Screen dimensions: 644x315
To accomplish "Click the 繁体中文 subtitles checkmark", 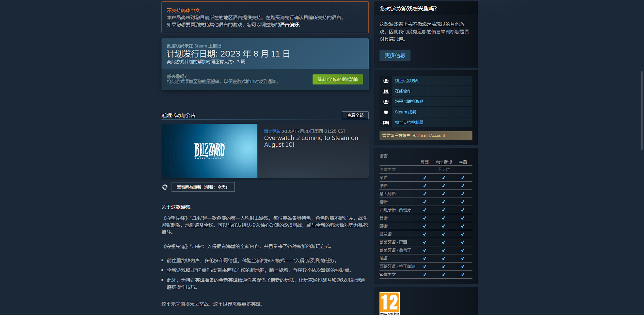I will coord(463,274).
